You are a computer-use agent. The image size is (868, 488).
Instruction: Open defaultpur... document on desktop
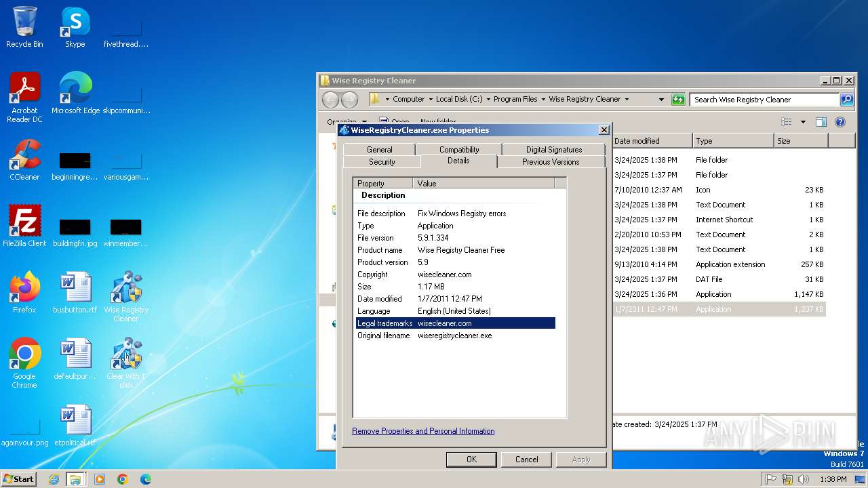[75, 359]
